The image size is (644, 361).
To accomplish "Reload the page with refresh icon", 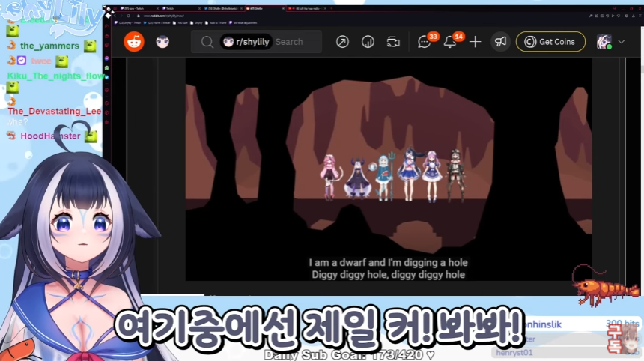I will click(128, 16).
